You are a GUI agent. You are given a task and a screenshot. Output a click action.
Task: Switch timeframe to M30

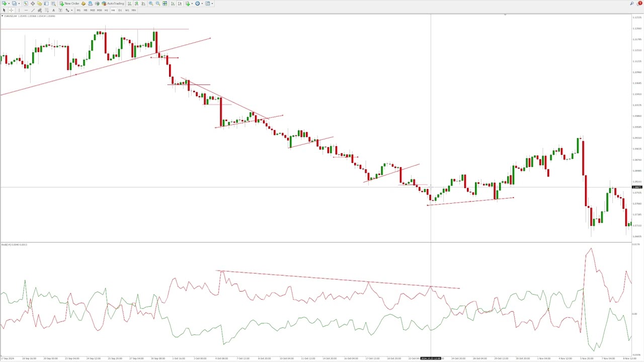click(99, 10)
